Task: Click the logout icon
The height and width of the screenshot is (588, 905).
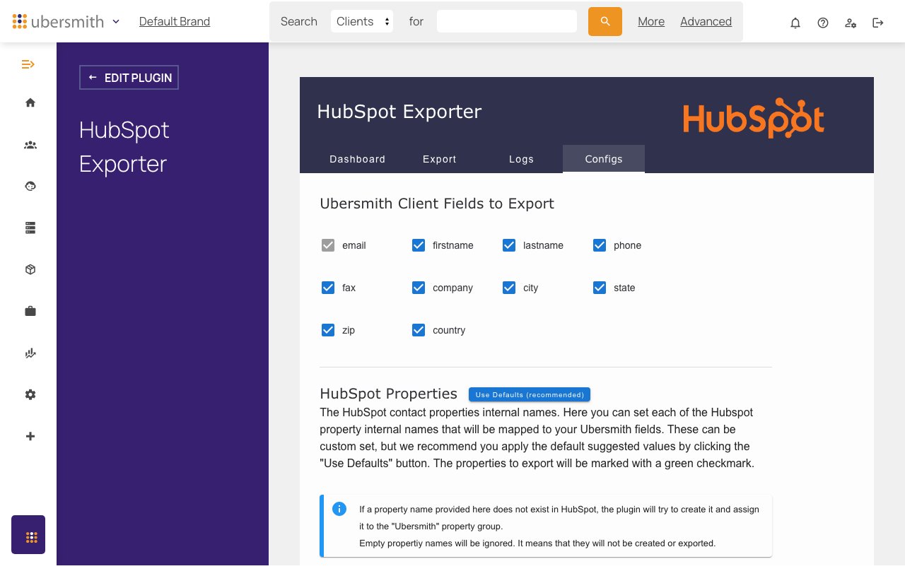Action: click(x=878, y=23)
